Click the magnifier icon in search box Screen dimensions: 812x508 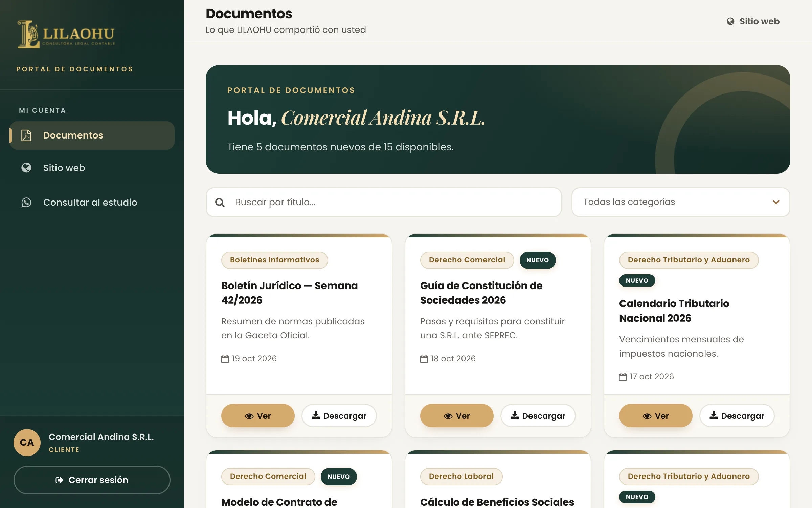pyautogui.click(x=220, y=203)
